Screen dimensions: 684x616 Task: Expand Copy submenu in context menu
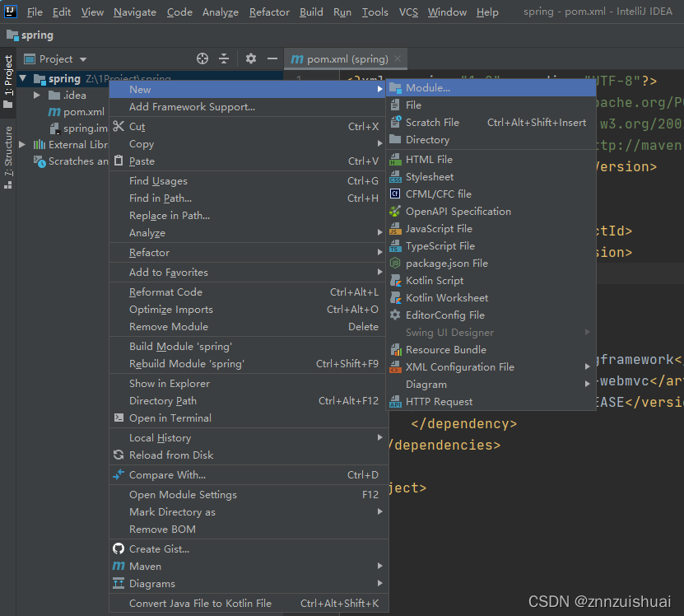(249, 144)
